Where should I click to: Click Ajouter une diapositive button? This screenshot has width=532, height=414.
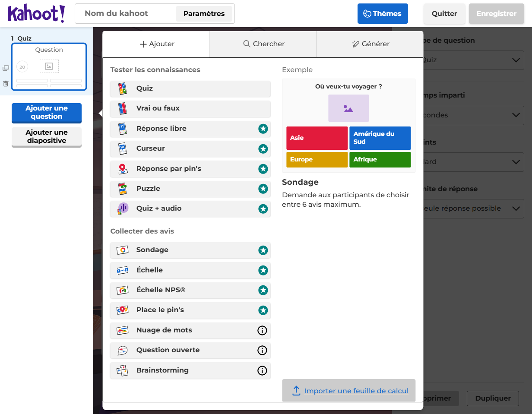[47, 137]
